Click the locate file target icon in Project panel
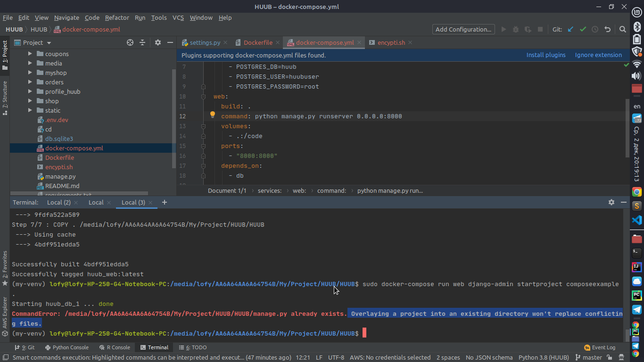The width and height of the screenshot is (644, 362). 130,42
